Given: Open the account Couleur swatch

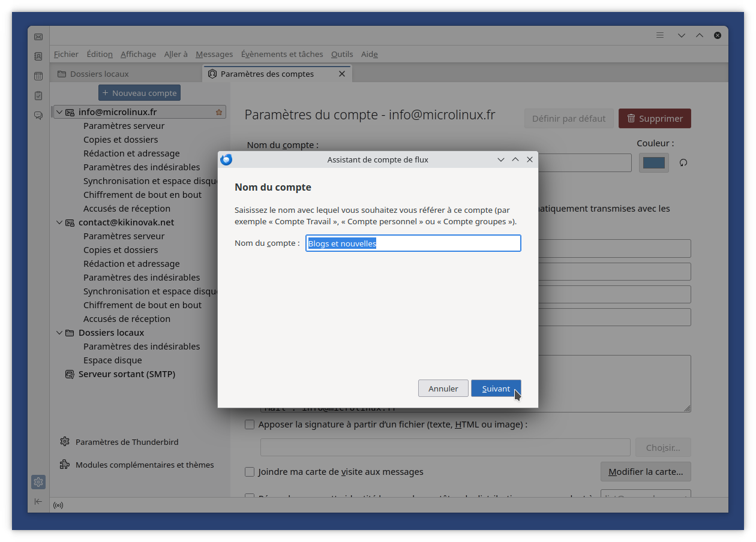Looking at the screenshot, I should coord(653,162).
